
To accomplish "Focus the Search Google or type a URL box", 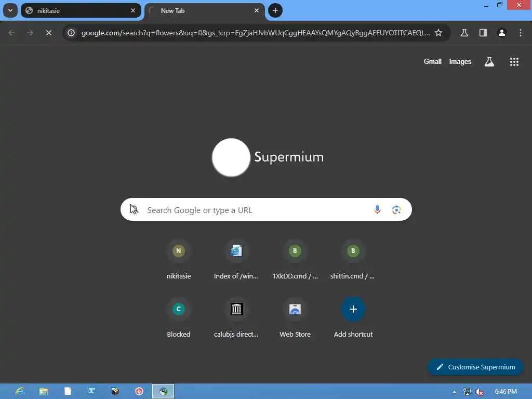I will tap(266, 209).
